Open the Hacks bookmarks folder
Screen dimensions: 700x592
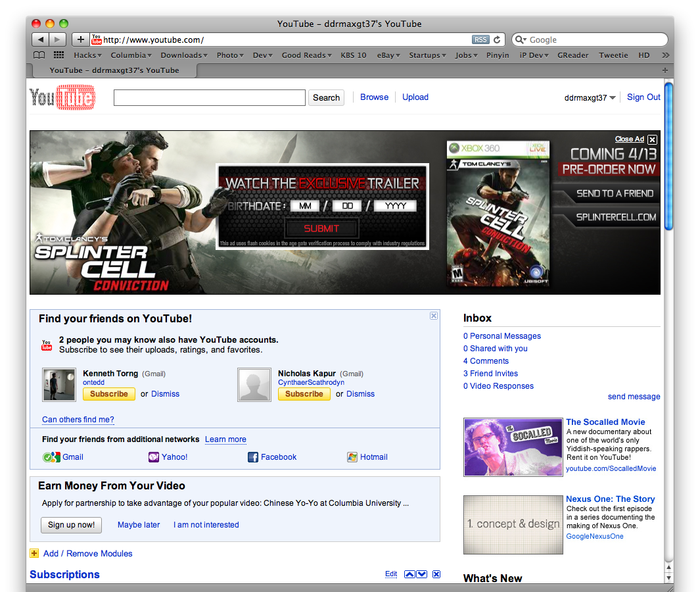pyautogui.click(x=88, y=55)
